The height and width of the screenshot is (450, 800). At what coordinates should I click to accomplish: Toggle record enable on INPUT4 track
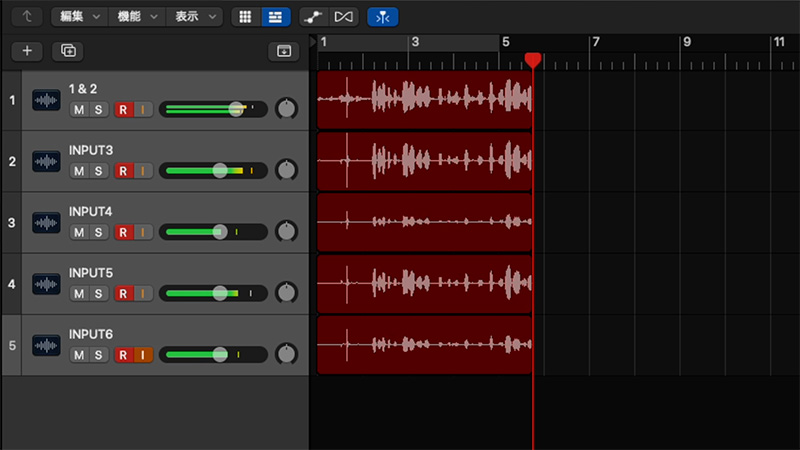123,232
